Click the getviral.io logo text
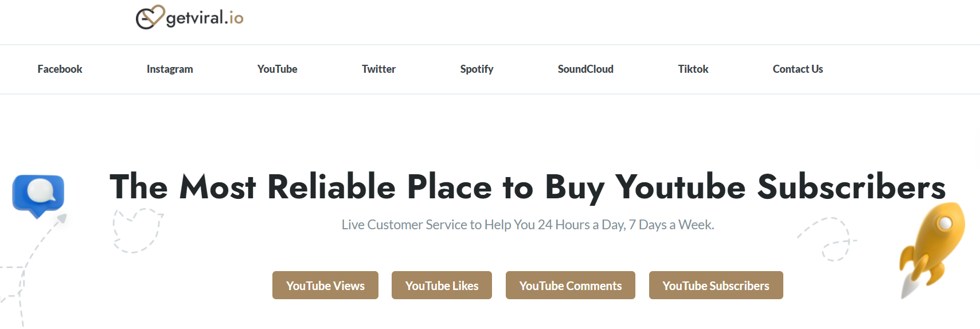980x329 pixels. point(205,18)
